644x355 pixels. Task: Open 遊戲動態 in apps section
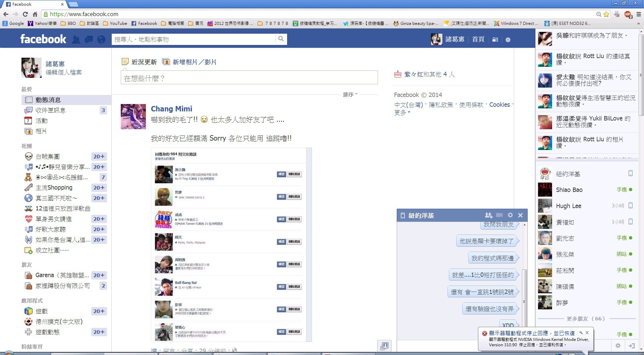[x=48, y=332]
